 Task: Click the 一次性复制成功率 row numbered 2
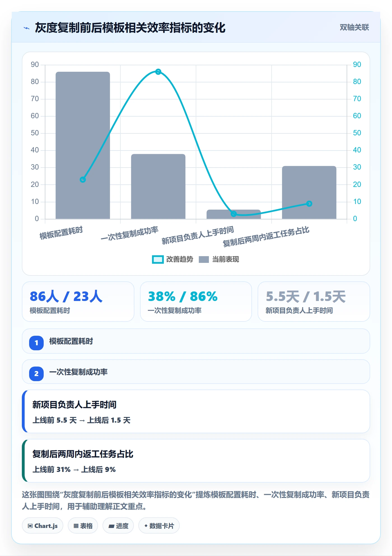[196, 372]
